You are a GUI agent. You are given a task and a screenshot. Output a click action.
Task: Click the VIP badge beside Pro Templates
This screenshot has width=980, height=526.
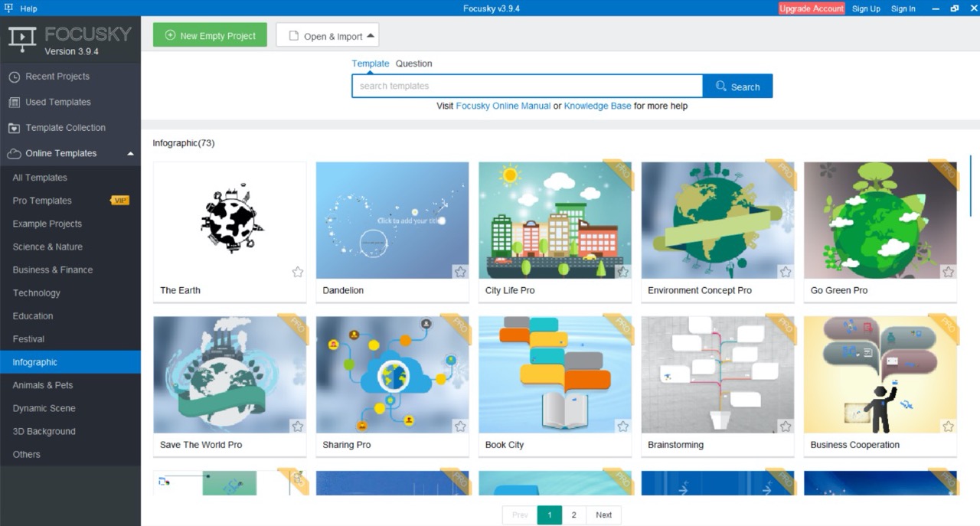(x=120, y=201)
